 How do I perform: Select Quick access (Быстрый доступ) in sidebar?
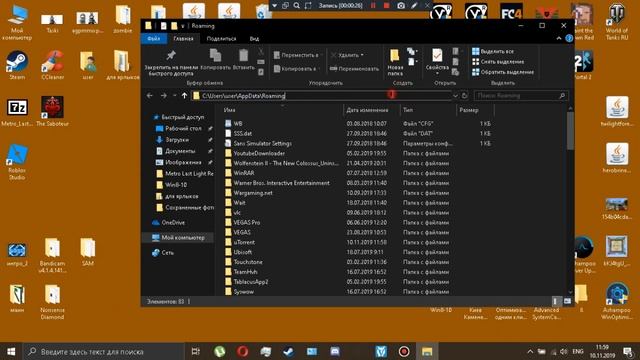click(178, 117)
